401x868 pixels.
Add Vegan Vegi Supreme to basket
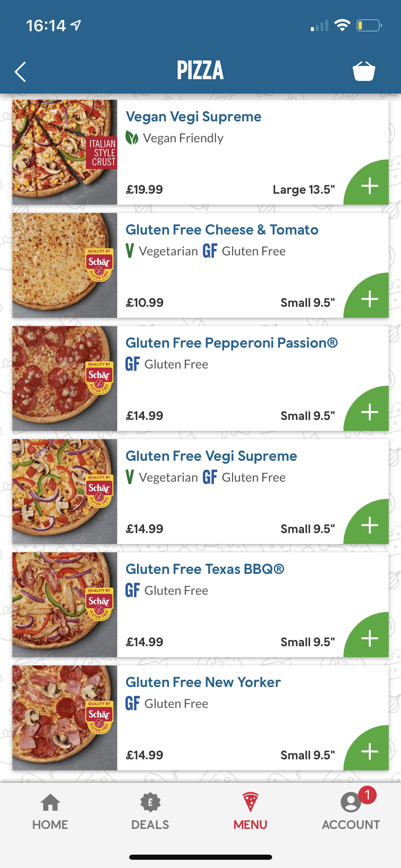click(x=369, y=186)
